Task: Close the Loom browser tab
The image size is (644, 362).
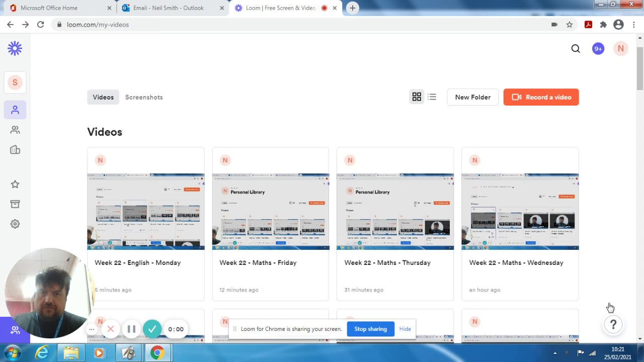Action: (x=335, y=8)
